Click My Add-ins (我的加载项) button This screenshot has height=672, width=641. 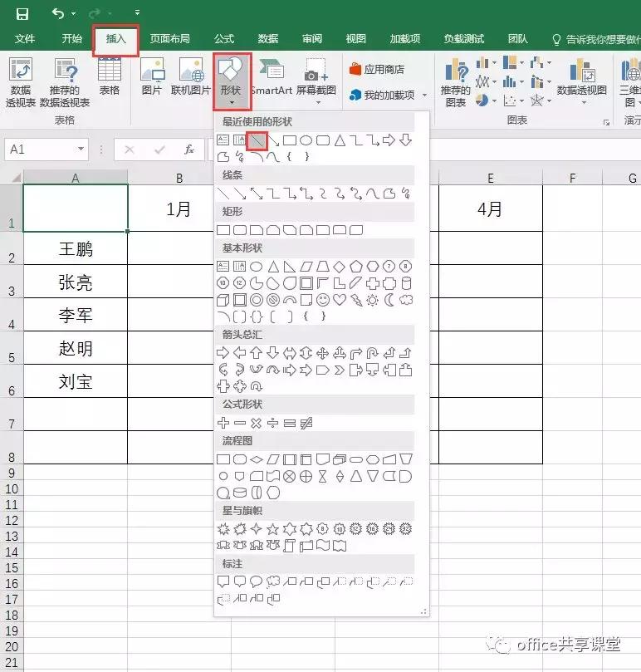tap(382, 96)
